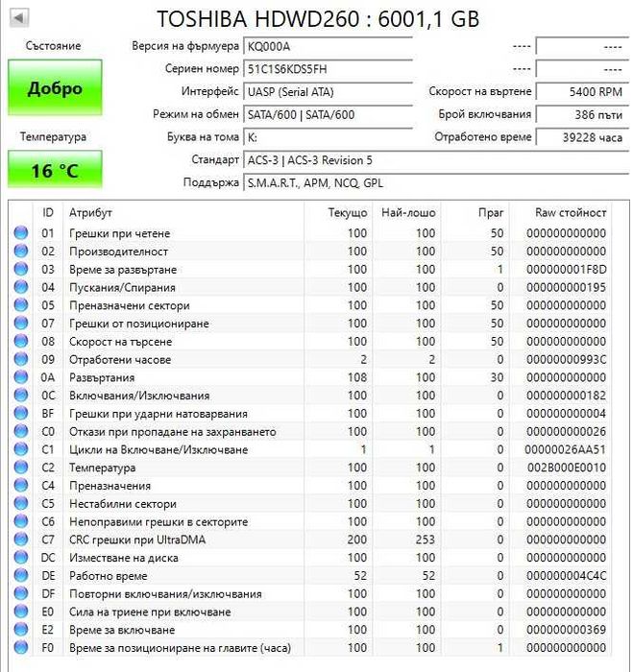Click the status icon of attribute 0C row

click(20, 396)
